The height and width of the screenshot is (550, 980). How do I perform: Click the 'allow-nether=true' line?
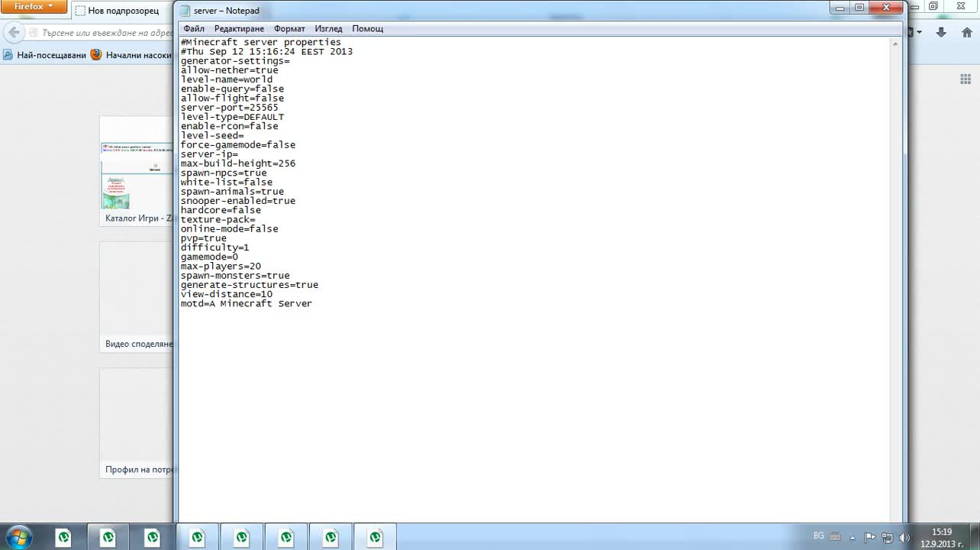point(230,70)
